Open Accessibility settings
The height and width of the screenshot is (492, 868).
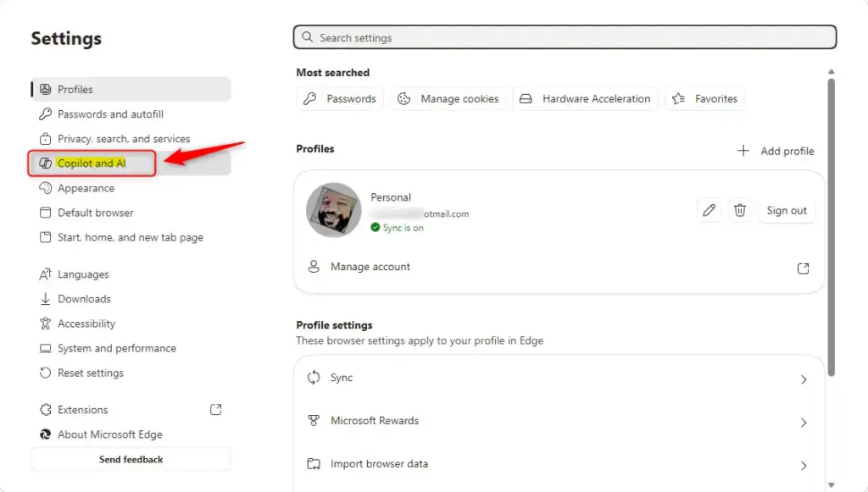(x=131, y=323)
